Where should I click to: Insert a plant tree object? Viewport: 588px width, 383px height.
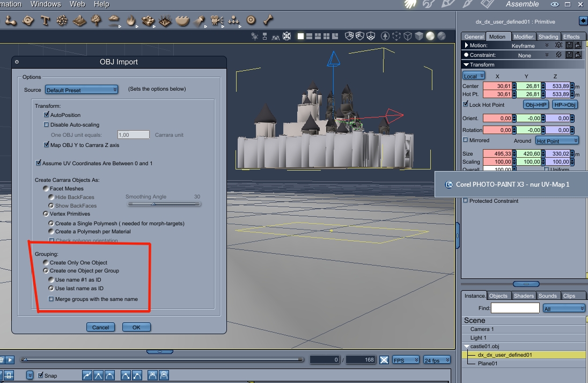97,20
